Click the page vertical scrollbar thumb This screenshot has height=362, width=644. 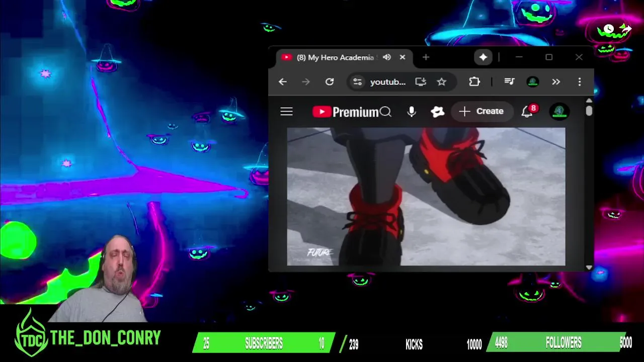[589, 110]
